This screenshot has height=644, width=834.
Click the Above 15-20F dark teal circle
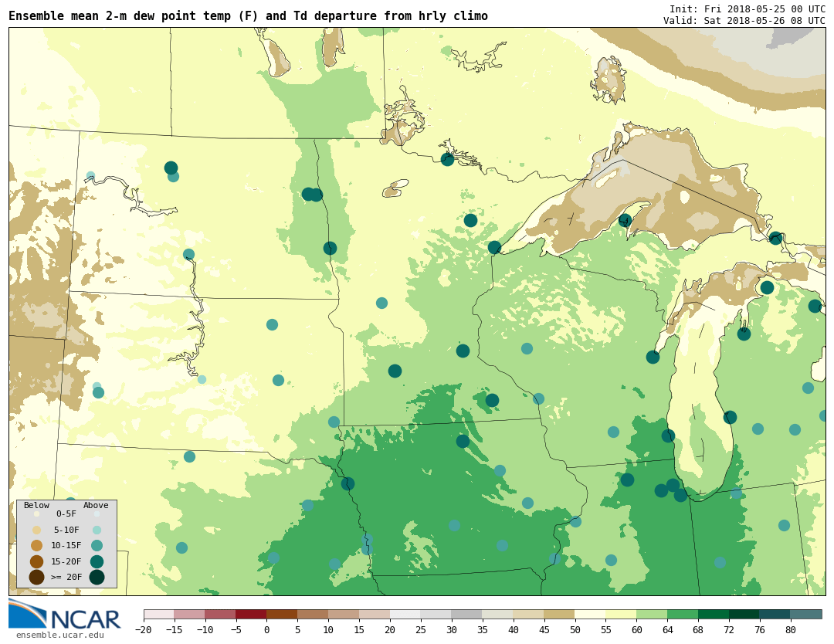tap(97, 561)
